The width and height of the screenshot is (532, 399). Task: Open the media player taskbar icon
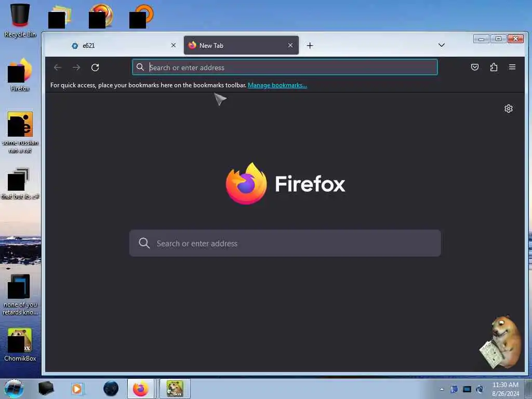point(77,389)
